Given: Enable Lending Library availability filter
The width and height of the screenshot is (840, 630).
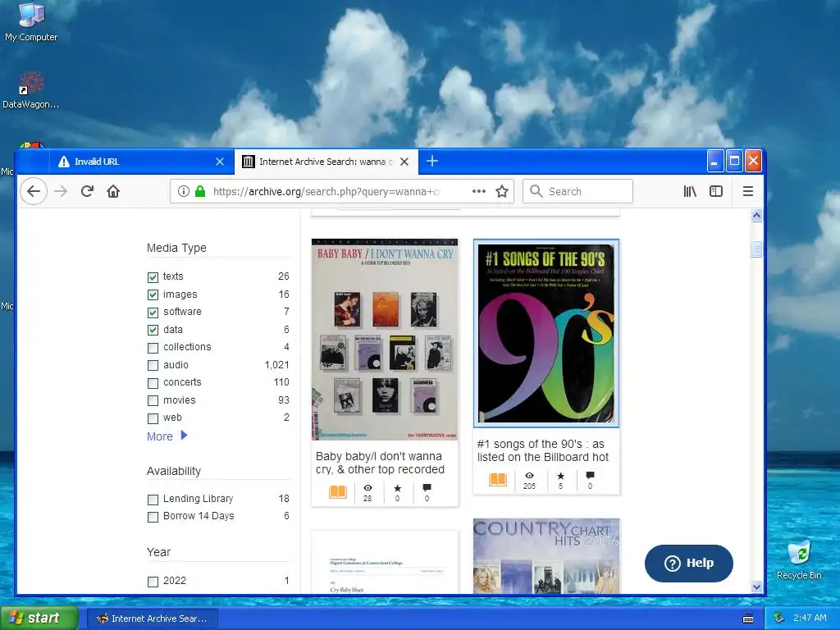Looking at the screenshot, I should pyautogui.click(x=153, y=500).
